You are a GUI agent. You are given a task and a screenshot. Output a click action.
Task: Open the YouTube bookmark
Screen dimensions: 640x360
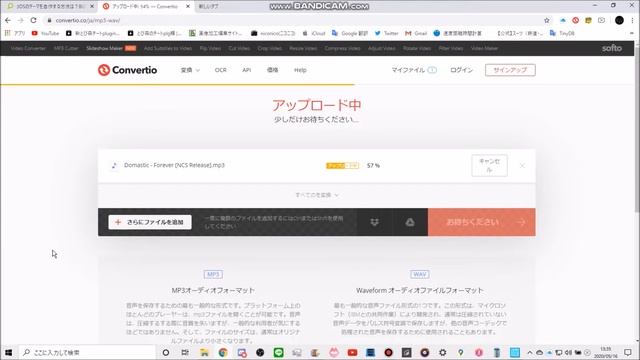click(45, 33)
